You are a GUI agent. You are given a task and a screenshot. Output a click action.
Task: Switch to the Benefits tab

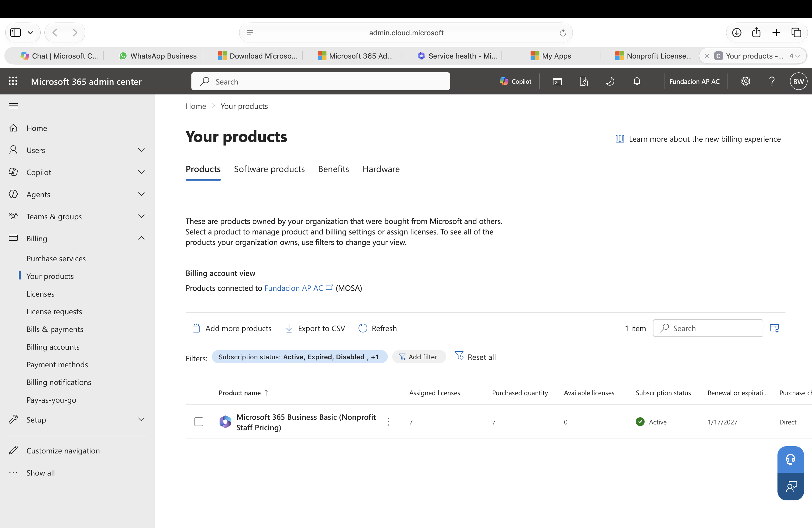pos(333,169)
